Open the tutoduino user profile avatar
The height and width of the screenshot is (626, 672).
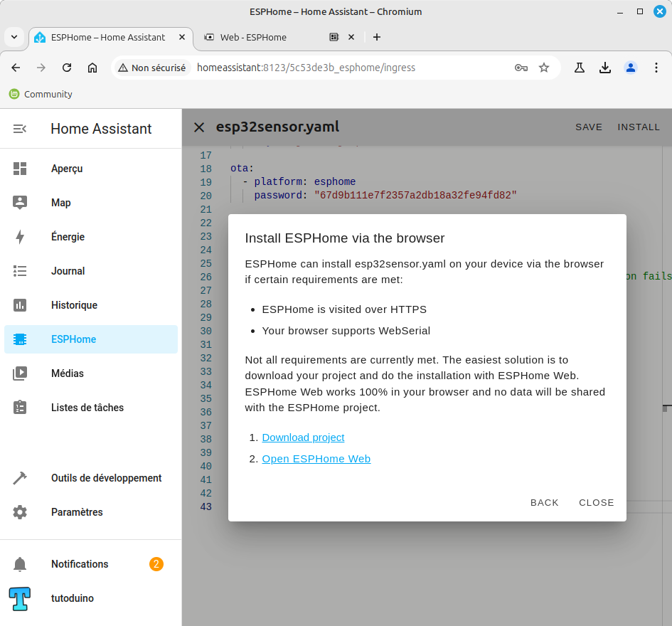[20, 598]
